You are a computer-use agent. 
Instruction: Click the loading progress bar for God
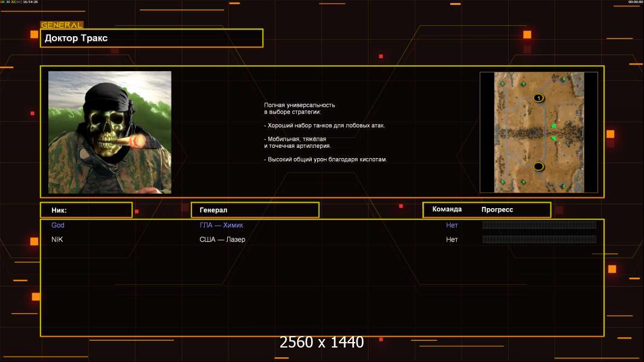539,224
